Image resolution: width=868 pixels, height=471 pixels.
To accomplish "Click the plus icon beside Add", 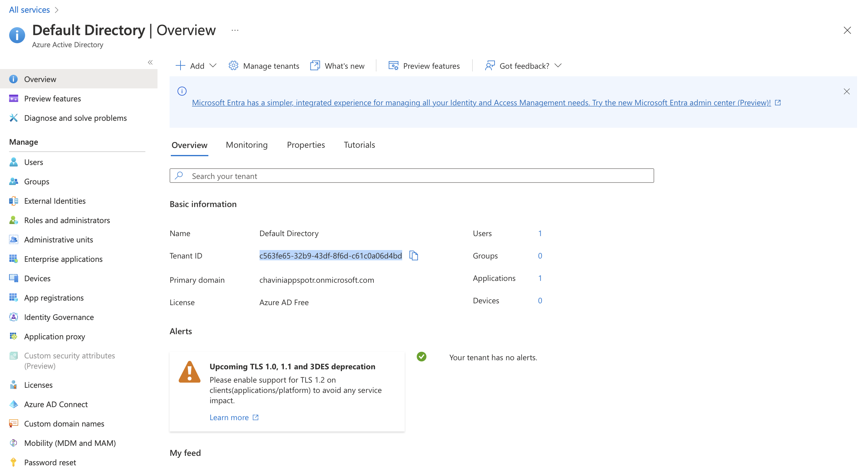I will [x=180, y=66].
